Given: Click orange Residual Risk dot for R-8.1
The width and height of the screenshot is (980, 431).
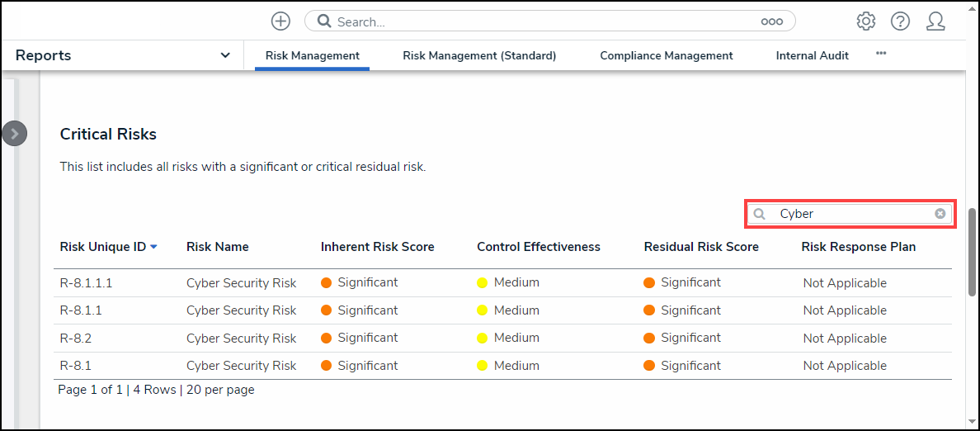Looking at the screenshot, I should pyautogui.click(x=649, y=366).
